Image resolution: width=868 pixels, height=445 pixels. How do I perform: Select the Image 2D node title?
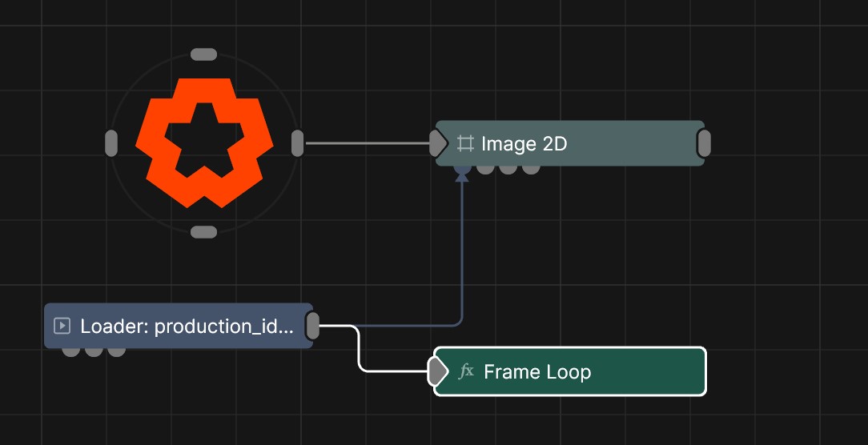[524, 144]
